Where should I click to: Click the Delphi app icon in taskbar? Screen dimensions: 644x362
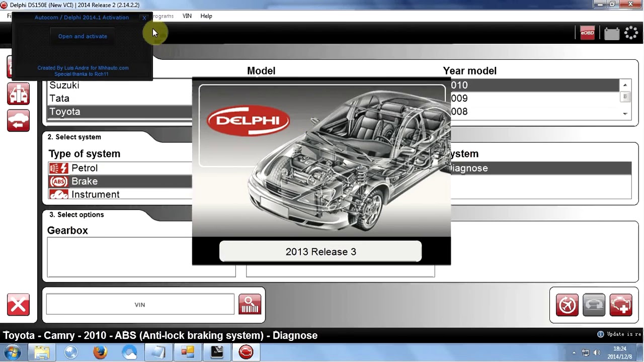pos(246,352)
